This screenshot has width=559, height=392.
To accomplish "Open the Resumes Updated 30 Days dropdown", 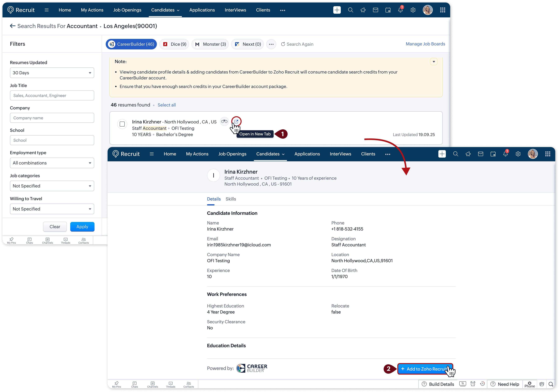I will 52,73.
